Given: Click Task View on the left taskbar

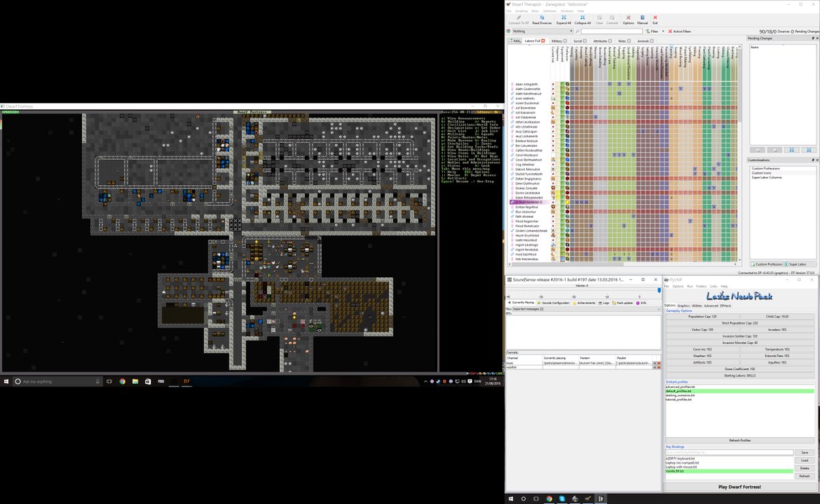Looking at the screenshot, I should tap(109, 381).
